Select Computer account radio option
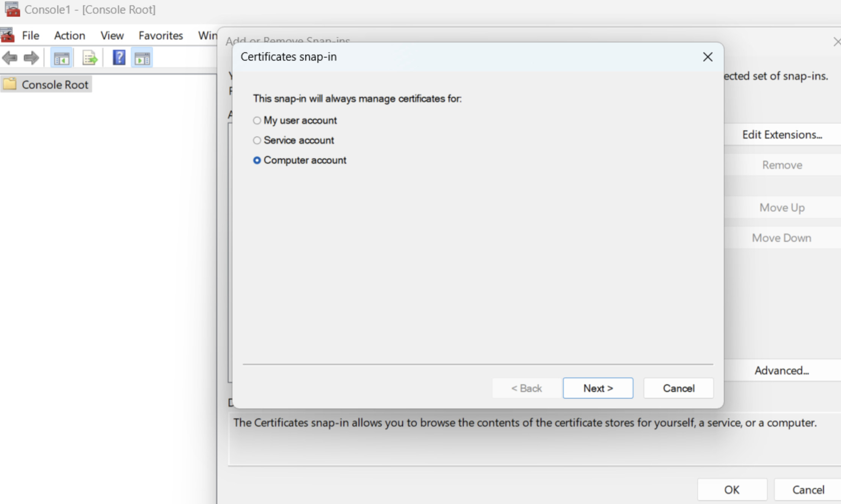The height and width of the screenshot is (504, 841). [x=257, y=160]
